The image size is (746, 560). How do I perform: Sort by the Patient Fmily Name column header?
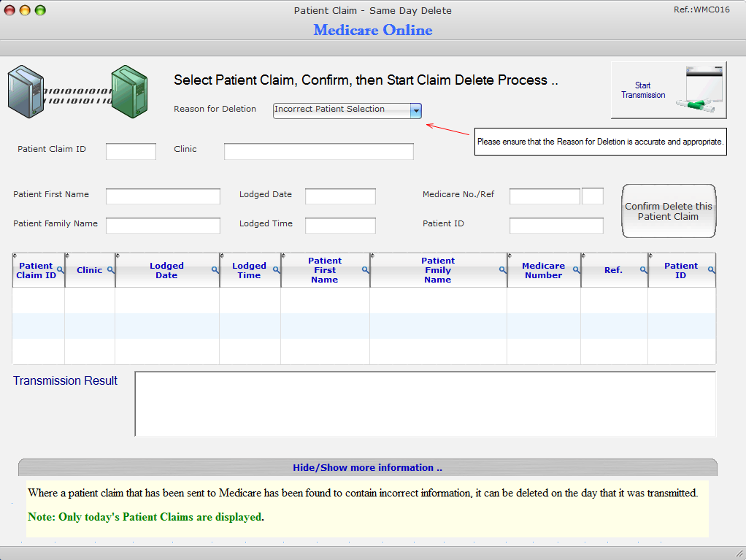(x=438, y=270)
